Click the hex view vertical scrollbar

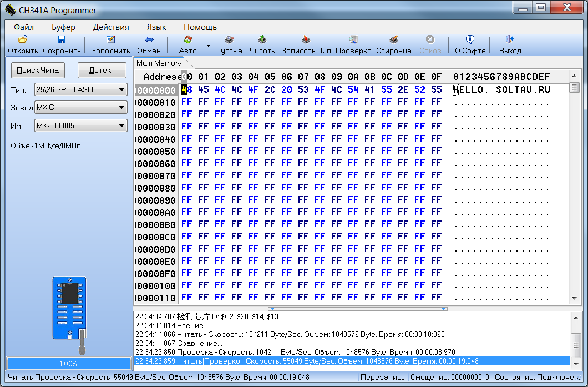coord(574,194)
